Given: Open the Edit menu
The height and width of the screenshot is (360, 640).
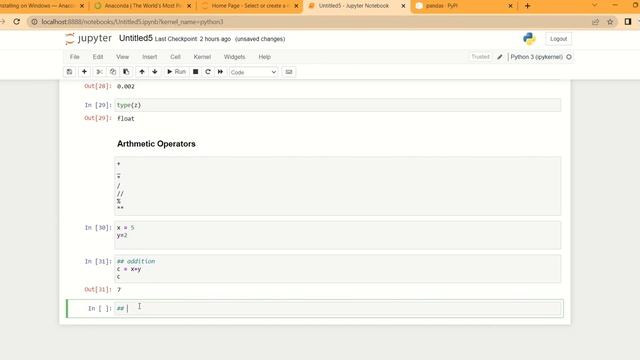Looking at the screenshot, I should coord(98,57).
